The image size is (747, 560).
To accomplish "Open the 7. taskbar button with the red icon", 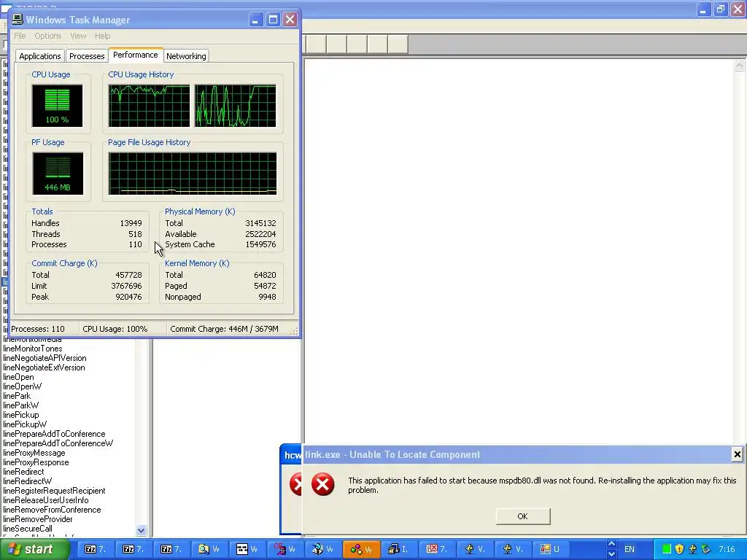I will click(437, 549).
